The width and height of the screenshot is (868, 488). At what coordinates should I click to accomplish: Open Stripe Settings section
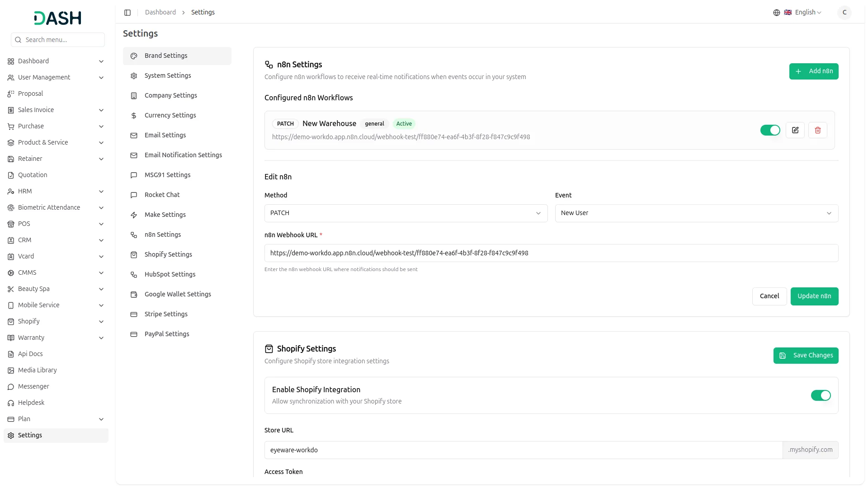(166, 314)
